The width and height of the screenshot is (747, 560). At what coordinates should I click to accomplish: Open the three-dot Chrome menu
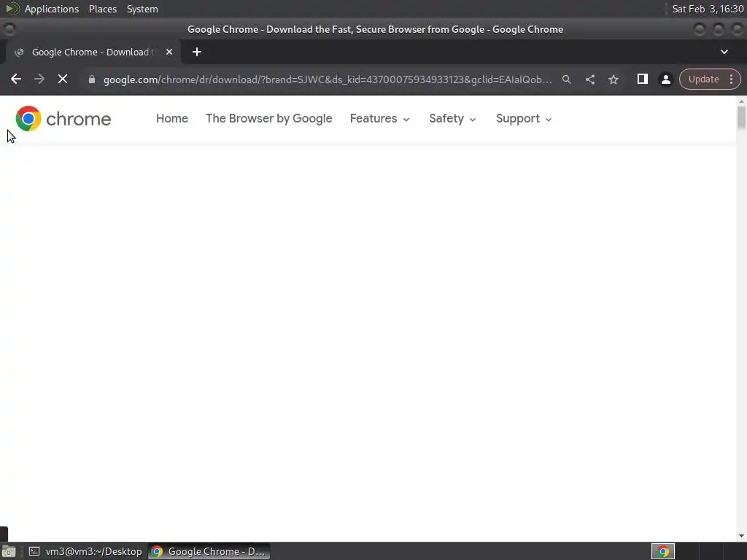tap(731, 79)
